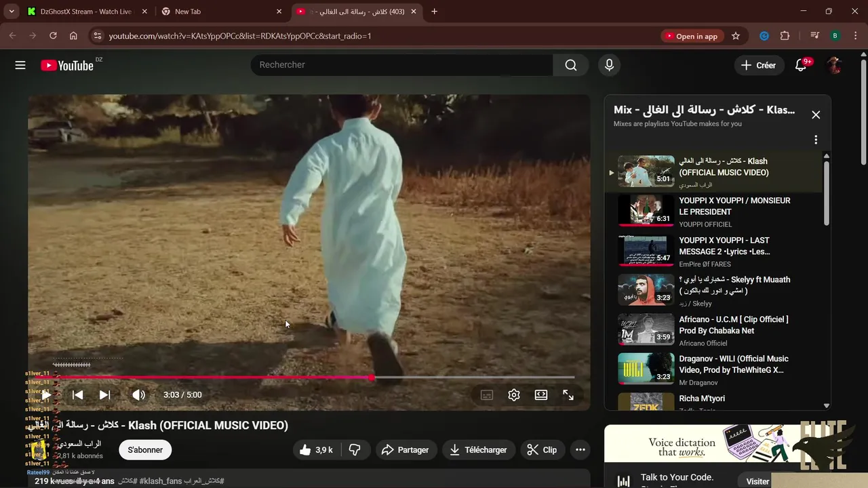The height and width of the screenshot is (488, 868).
Task: Toggle theater mode
Action: 541,394
